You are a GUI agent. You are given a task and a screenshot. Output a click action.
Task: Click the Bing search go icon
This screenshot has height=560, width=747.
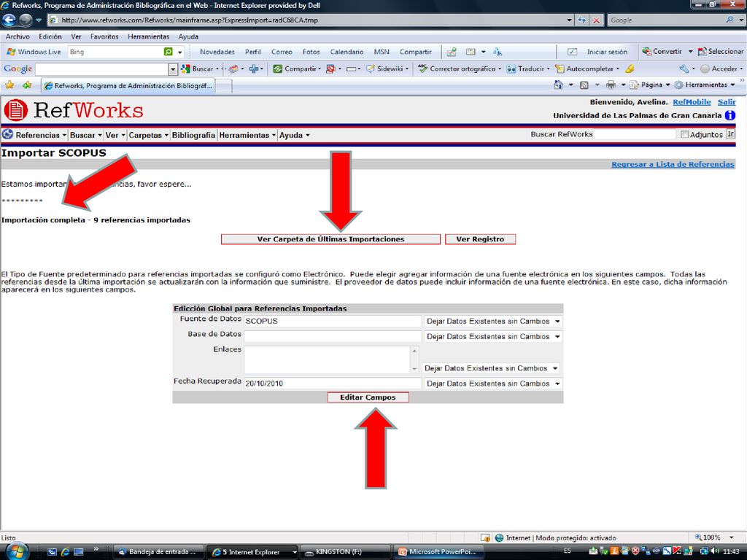169,52
